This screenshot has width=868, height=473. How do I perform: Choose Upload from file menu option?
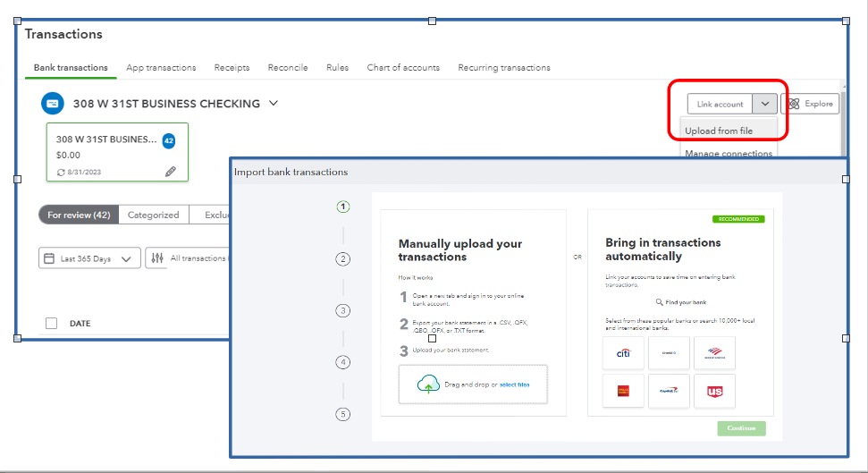point(719,131)
